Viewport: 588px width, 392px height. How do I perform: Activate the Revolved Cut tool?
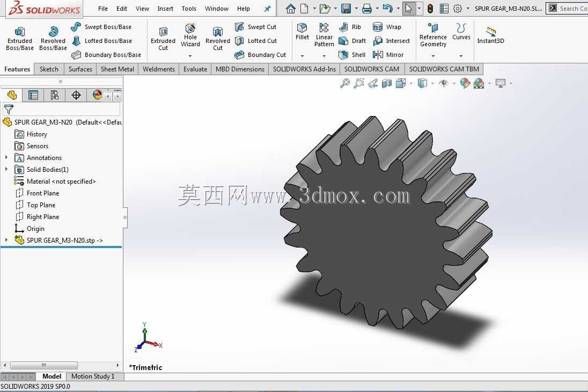[x=217, y=39]
